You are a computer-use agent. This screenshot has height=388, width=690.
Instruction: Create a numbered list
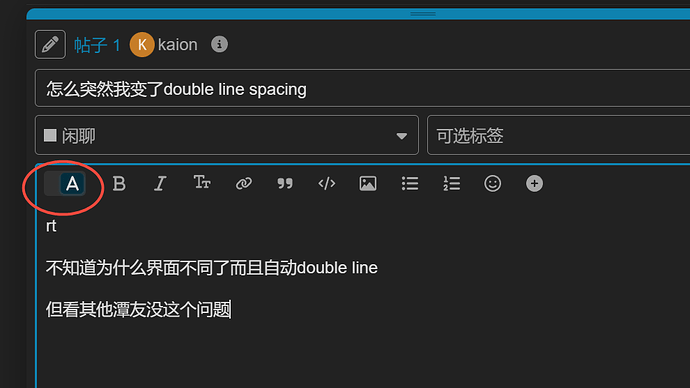451,183
